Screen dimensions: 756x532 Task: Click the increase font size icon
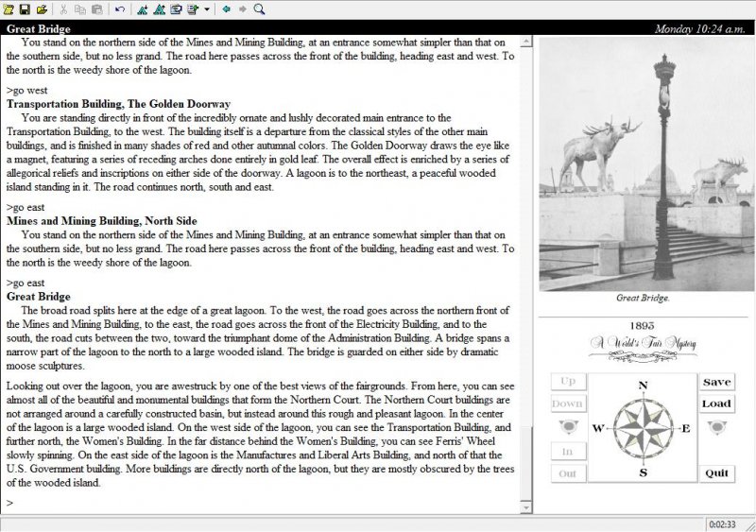pyautogui.click(x=159, y=9)
